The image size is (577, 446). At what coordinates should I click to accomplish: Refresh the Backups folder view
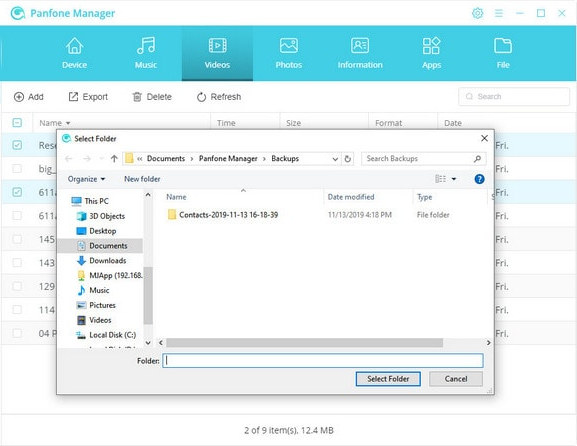[x=347, y=159]
